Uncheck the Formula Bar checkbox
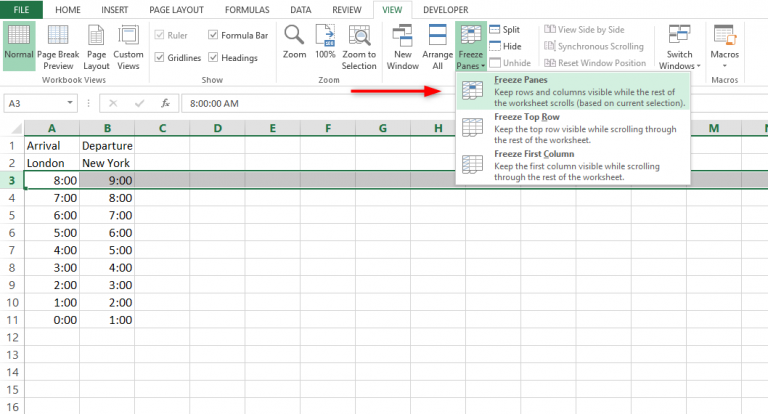Viewport: 768px width, 414px height. click(x=214, y=35)
